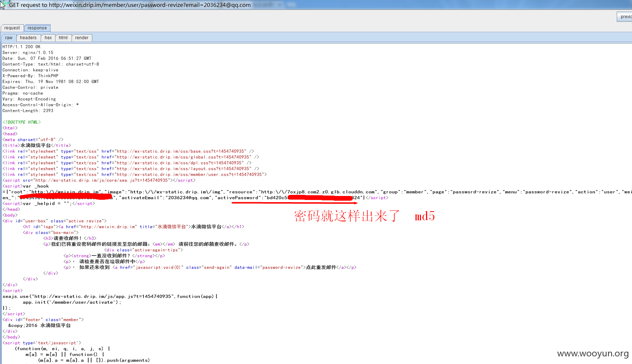Image resolution: width=632 pixels, height=364 pixels.
Task: Switch to the html view tab
Action: 63,38
